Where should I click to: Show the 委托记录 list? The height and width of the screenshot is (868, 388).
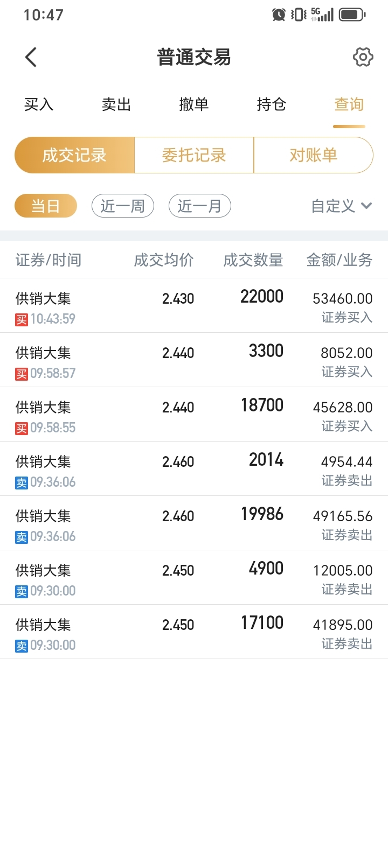(194, 155)
